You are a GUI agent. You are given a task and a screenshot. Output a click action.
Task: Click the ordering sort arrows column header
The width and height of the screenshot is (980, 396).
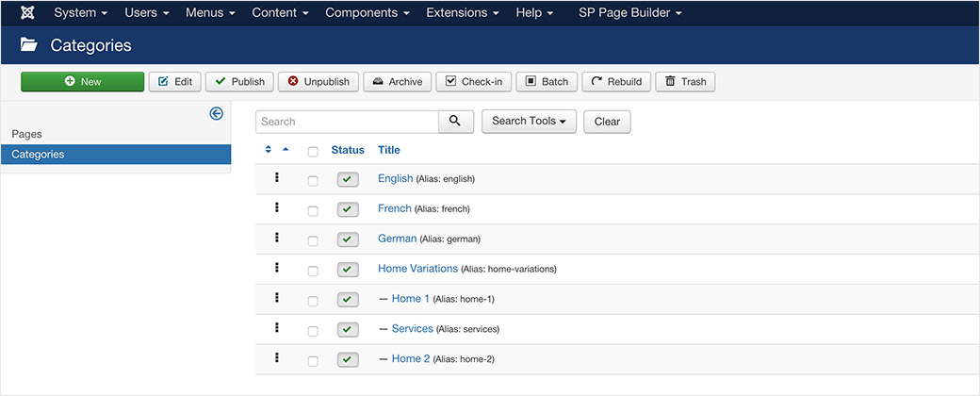tap(269, 150)
